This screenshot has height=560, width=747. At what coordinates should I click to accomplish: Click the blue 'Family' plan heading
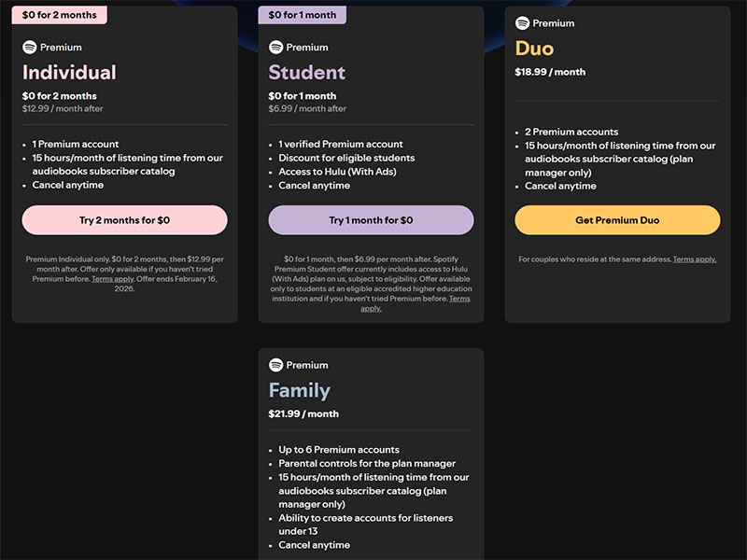point(300,390)
